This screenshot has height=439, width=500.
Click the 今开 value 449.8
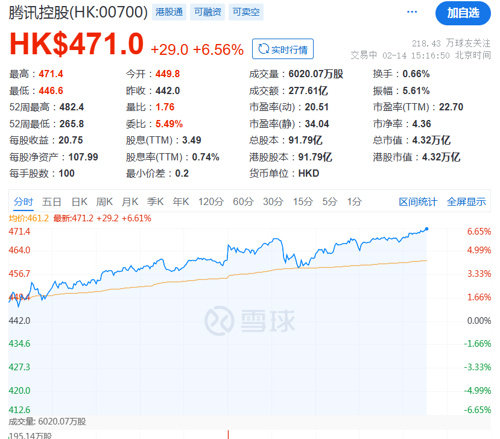point(167,74)
